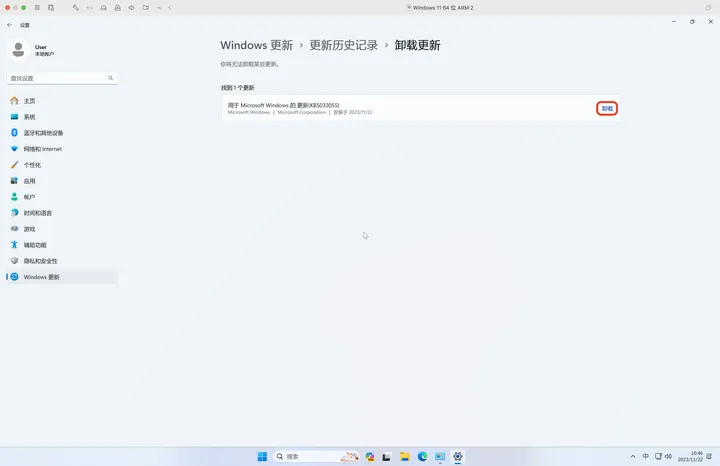Image resolution: width=720 pixels, height=466 pixels.
Task: Open 蓝牙和其他设备 Bluetooth settings
Action: (62, 133)
